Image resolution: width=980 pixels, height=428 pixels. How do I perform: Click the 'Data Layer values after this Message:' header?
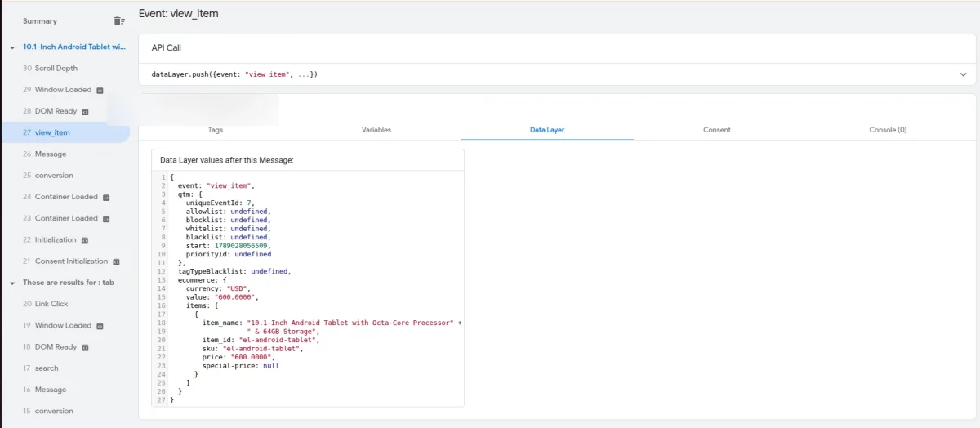point(227,160)
